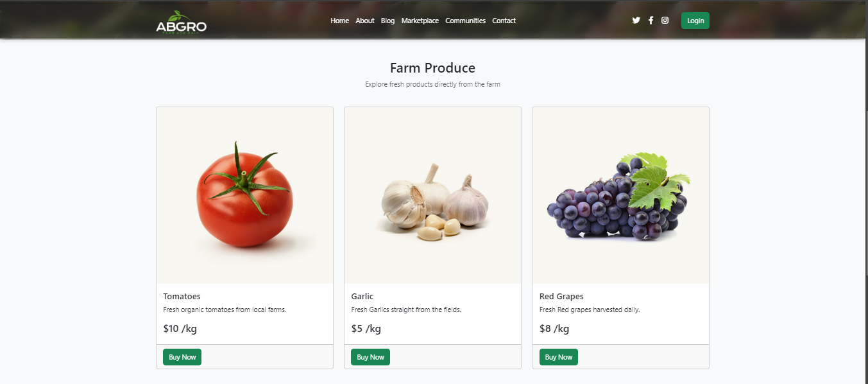
Task: Click the Contact nav link
Action: click(x=504, y=21)
